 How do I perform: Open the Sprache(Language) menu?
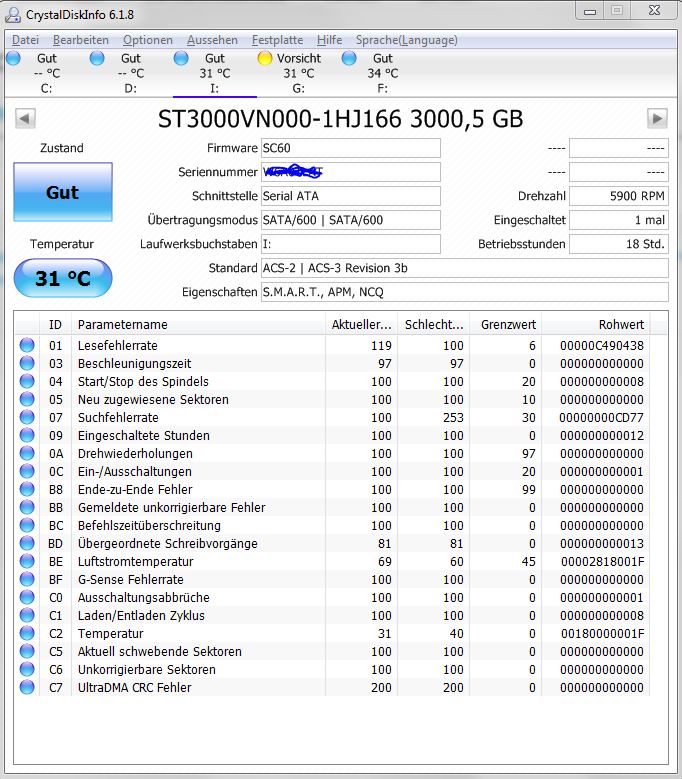pyautogui.click(x=407, y=40)
